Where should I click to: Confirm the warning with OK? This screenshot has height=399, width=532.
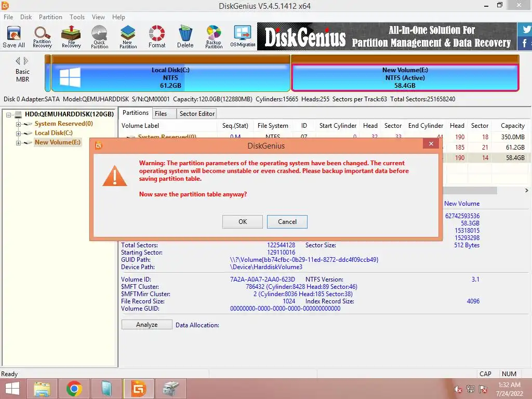click(x=243, y=221)
